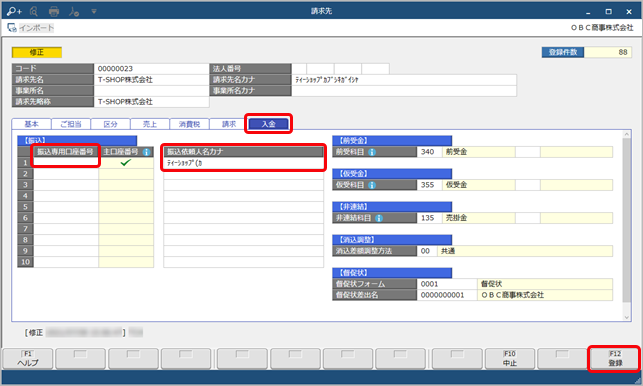Click the empty 事業所名 field

click(151, 91)
